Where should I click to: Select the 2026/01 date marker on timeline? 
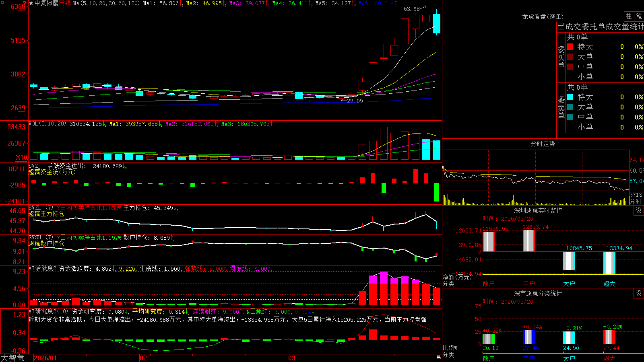click(x=45, y=358)
